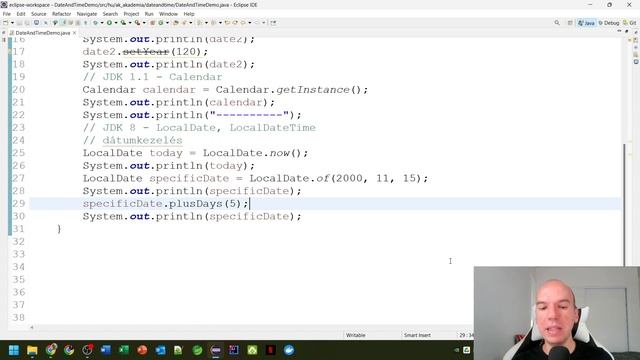Click the External Tools run icon
640x360 pixels.
pos(138,23)
